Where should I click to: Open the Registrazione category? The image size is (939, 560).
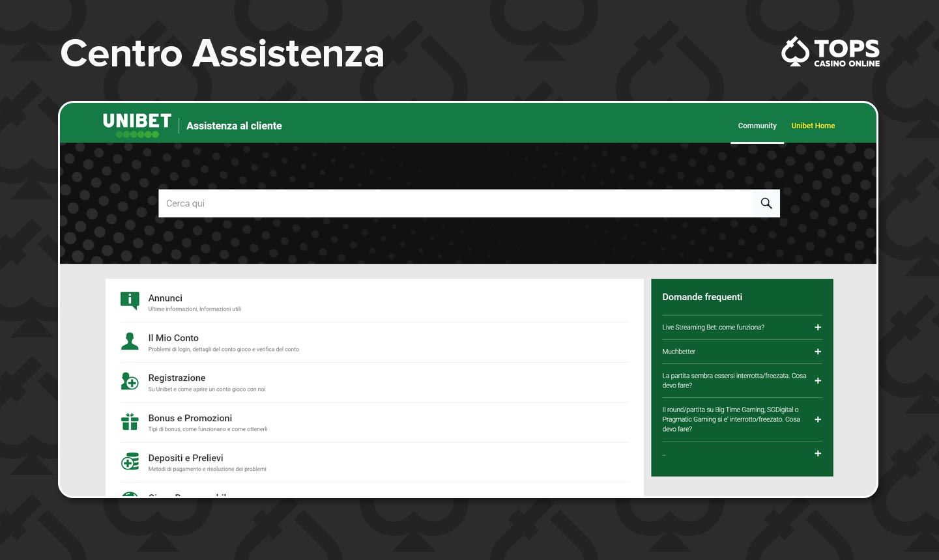pos(177,378)
